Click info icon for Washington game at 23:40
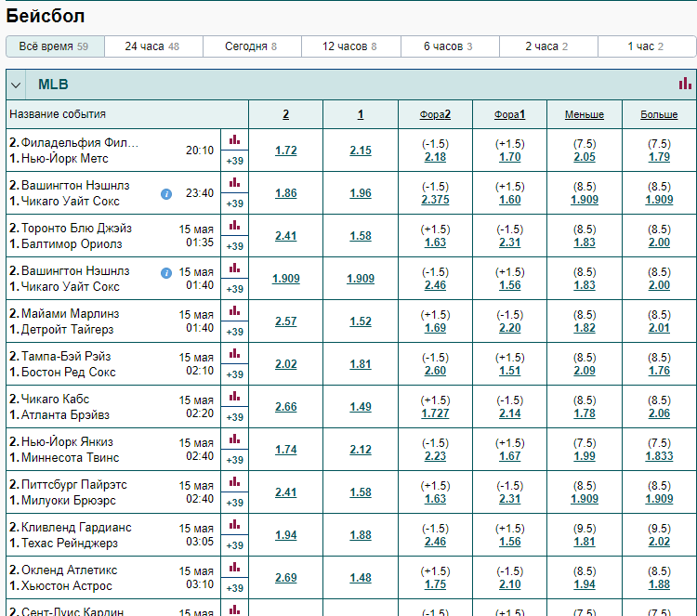 [166, 194]
